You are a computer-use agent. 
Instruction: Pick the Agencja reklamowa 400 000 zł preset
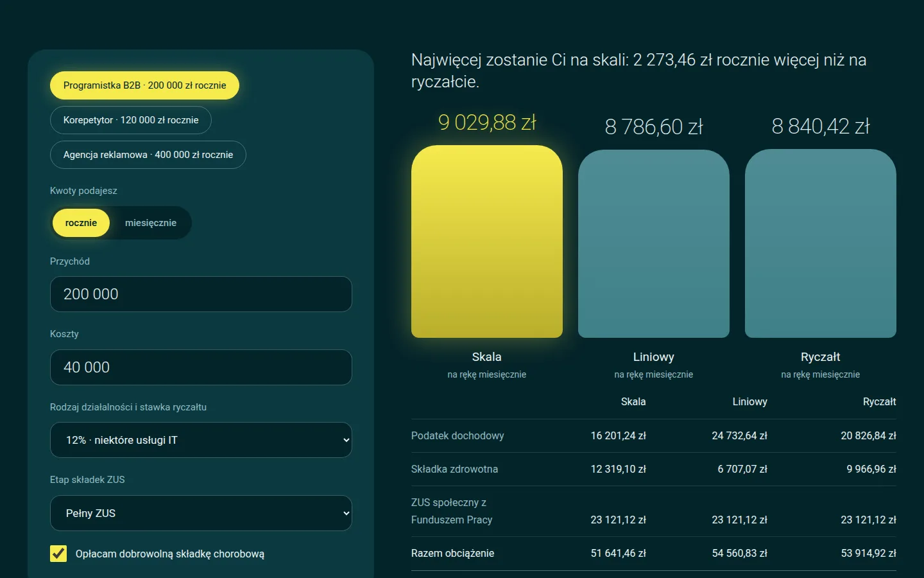(148, 155)
